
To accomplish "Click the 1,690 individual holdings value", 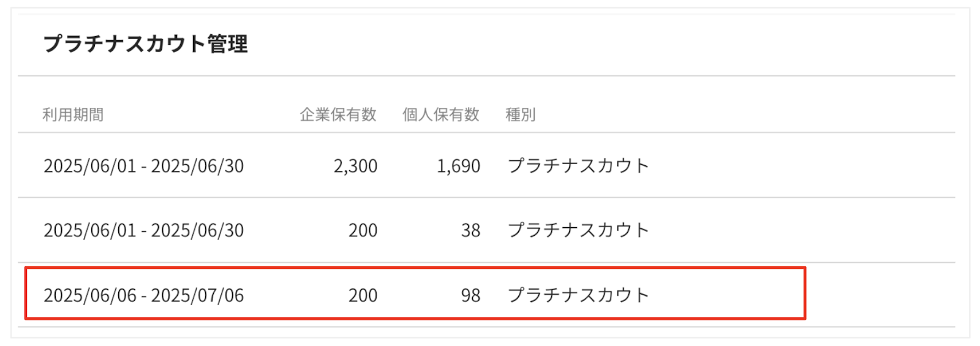I will [x=458, y=166].
